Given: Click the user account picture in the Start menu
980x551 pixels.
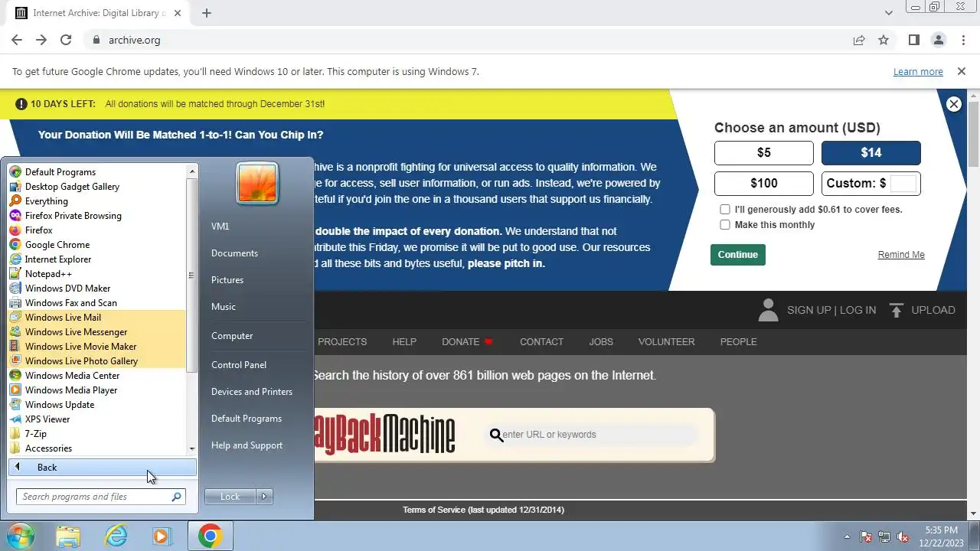Looking at the screenshot, I should (257, 184).
